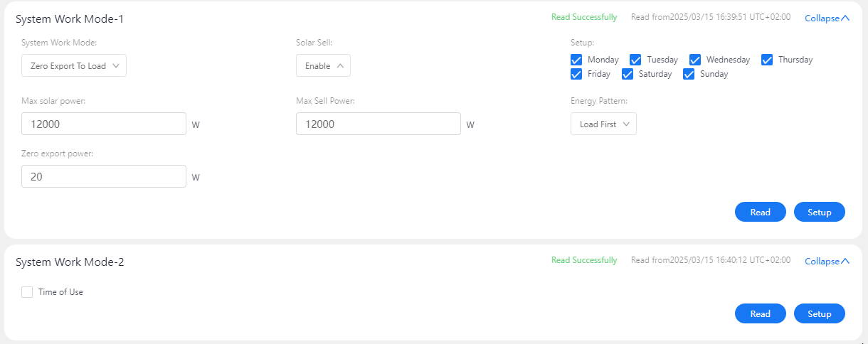This screenshot has width=868, height=344.
Task: Click the Zero export power input field
Action: click(x=104, y=176)
